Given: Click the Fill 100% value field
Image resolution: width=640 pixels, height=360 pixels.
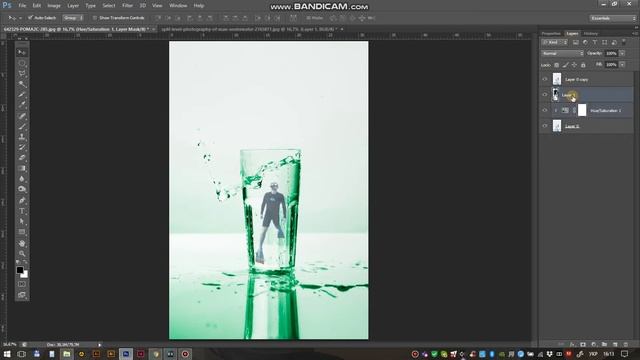Looking at the screenshot, I should click(611, 64).
